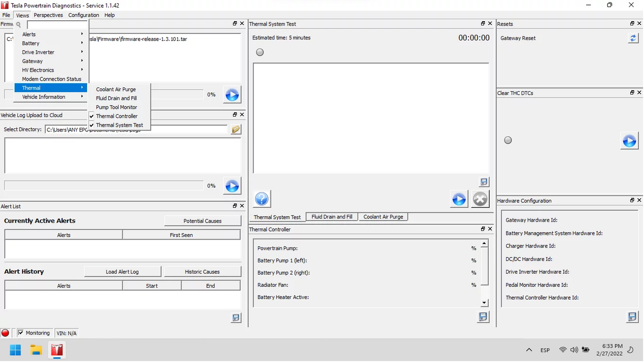The image size is (644, 362).
Task: Run the Clear THC DTCs play button
Action: tap(629, 141)
